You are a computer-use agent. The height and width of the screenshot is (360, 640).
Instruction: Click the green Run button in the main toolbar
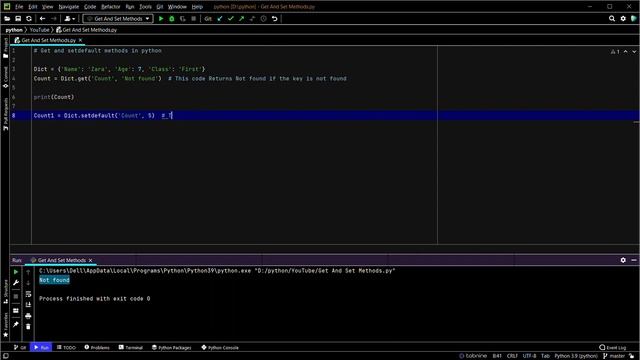161,19
